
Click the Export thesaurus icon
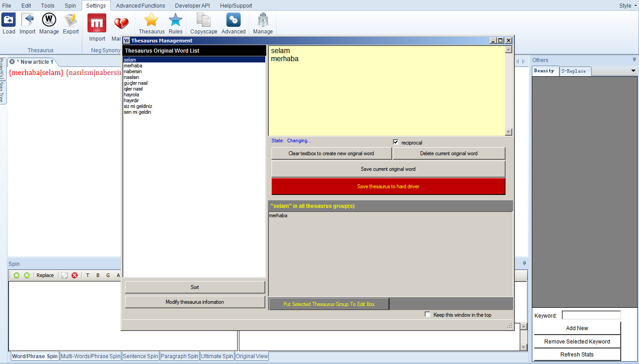click(71, 21)
